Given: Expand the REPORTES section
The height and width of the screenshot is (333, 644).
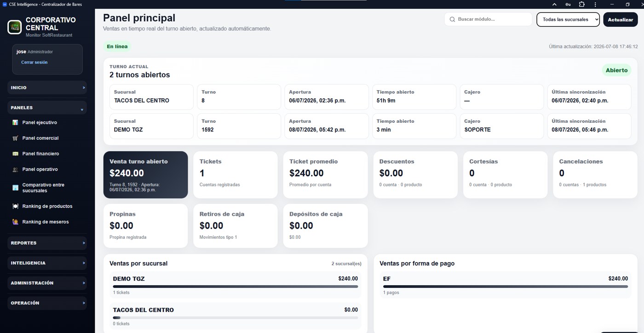Looking at the screenshot, I should coord(47,243).
